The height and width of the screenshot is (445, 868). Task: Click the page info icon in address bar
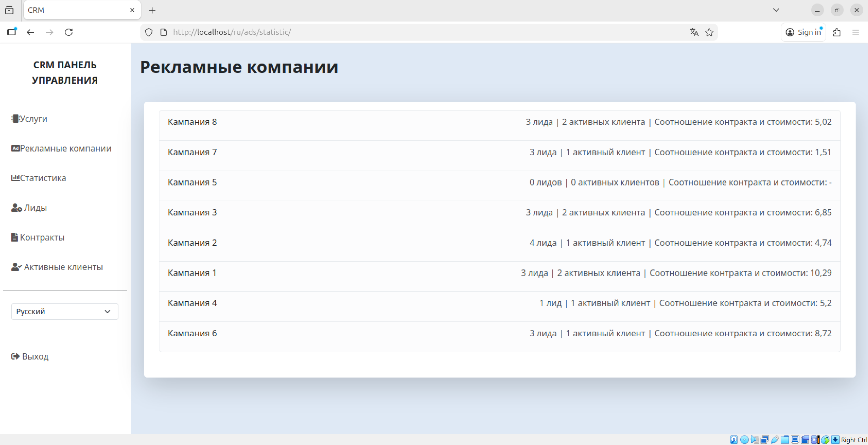(x=164, y=32)
